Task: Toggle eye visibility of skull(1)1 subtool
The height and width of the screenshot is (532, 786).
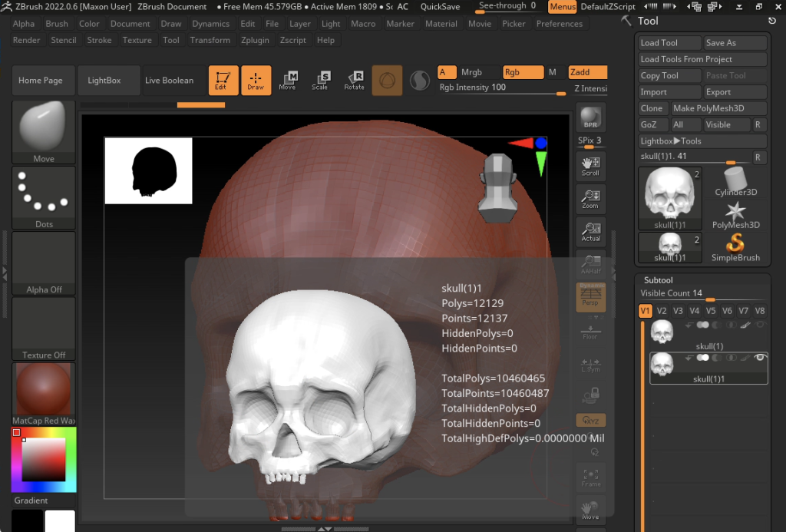Action: point(760,358)
